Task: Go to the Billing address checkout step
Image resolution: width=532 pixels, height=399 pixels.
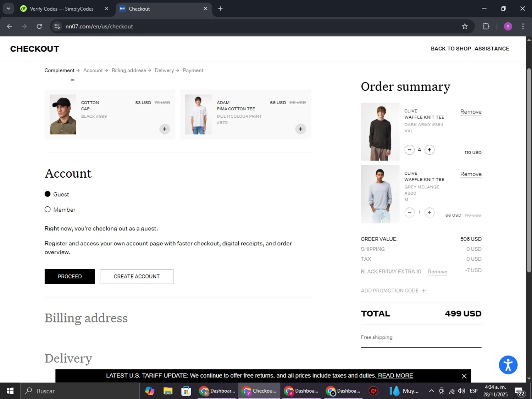Action: [129, 70]
